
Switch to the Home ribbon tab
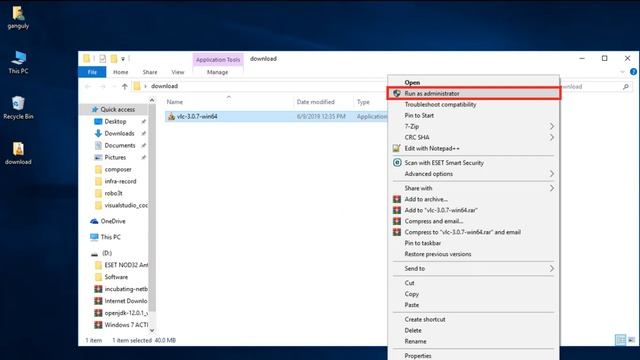click(x=120, y=72)
